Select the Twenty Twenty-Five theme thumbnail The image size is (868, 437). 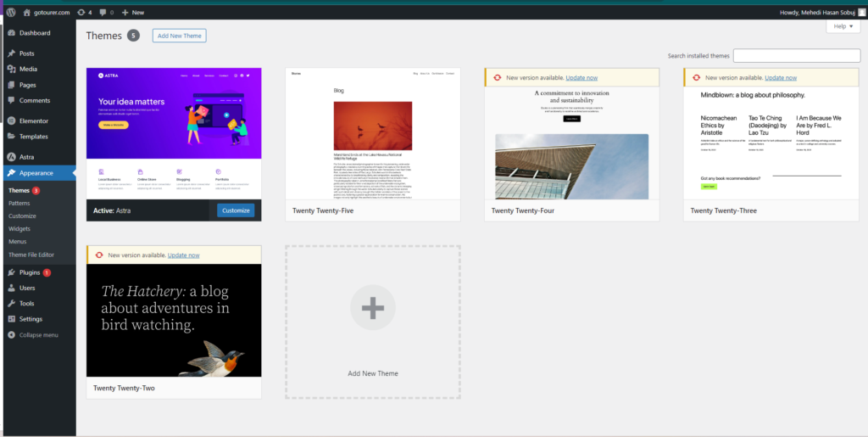(373, 133)
